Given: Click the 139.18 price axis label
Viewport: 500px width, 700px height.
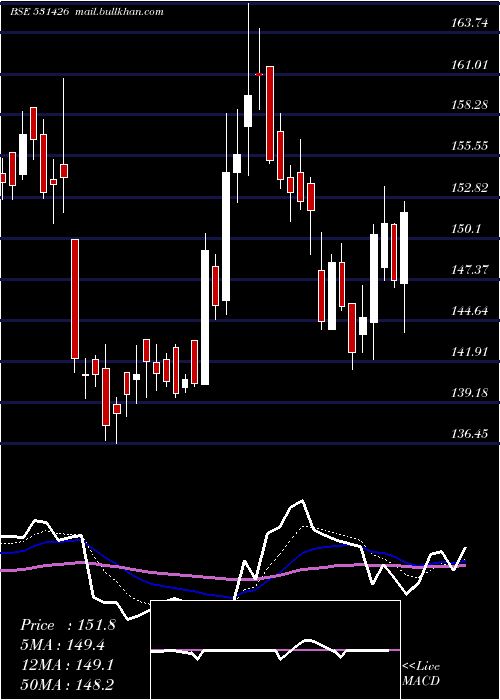Looking at the screenshot, I should pyautogui.click(x=469, y=393).
